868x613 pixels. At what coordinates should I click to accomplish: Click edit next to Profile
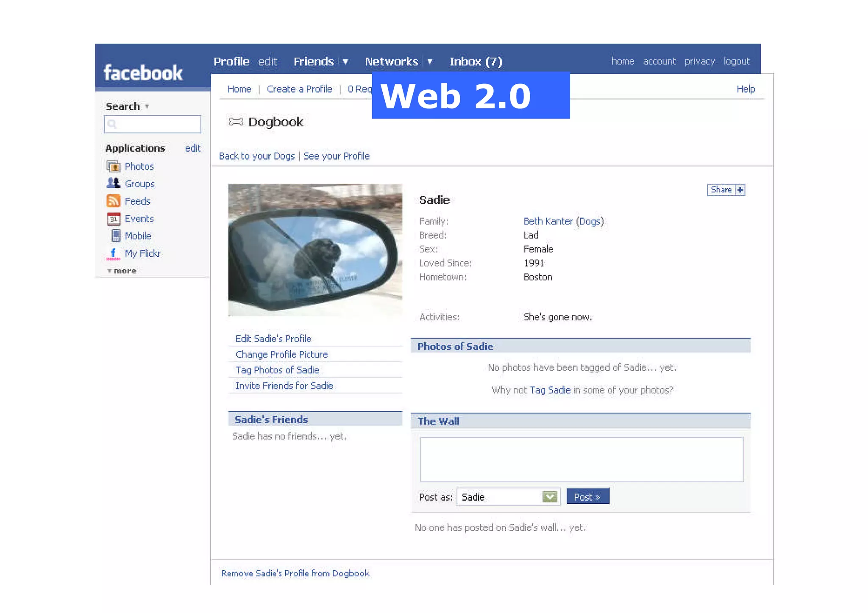tap(268, 62)
